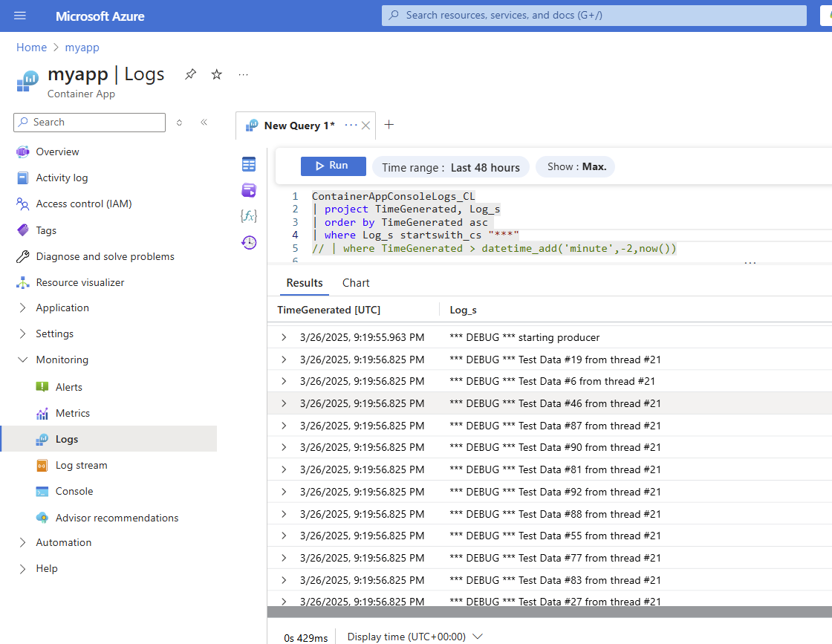Open the Tables pane icon
The height and width of the screenshot is (644, 832).
tap(248, 164)
